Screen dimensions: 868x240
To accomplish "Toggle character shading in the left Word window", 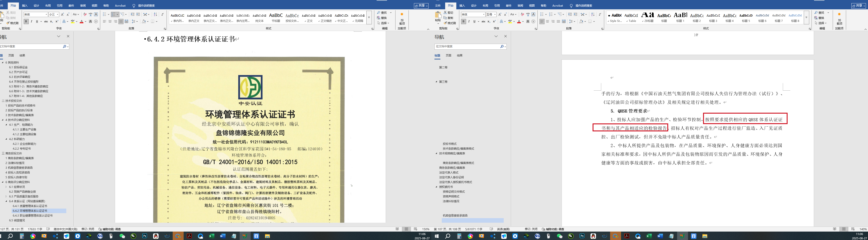I will [90, 22].
